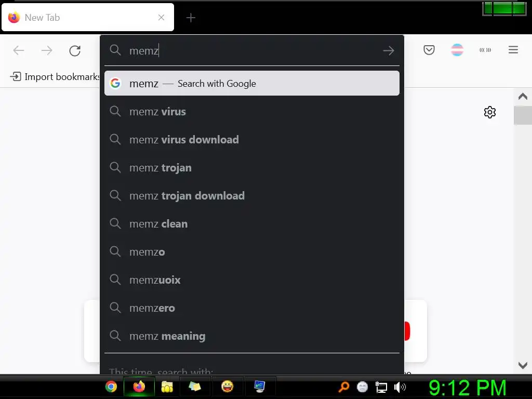Screen dimensions: 532x399
Task: Open a new tab with plus button
Action: pos(191,18)
